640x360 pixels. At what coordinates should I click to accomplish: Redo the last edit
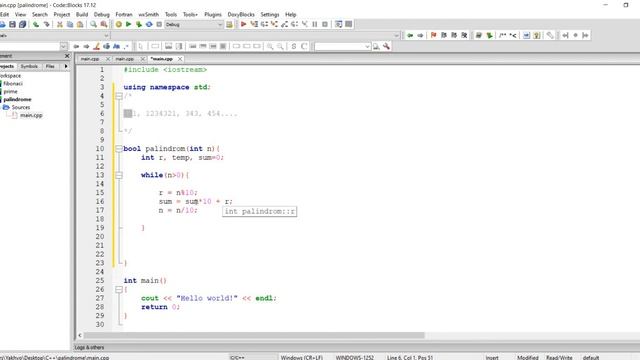click(x=47, y=24)
